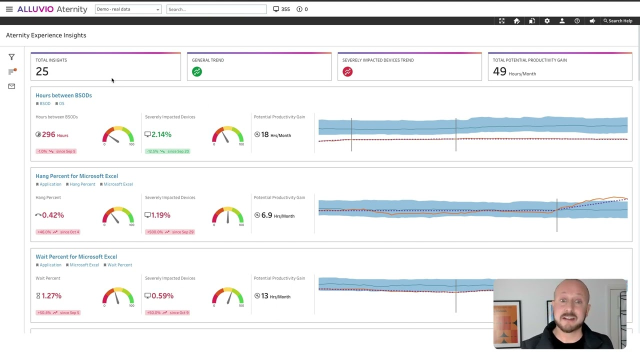
Task: Click the Hours between BSODs trend chart
Action: tap(473, 135)
